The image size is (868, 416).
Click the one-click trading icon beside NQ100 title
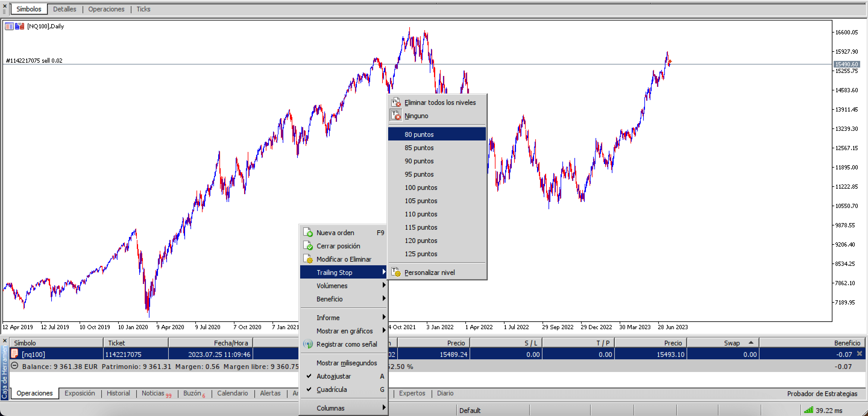point(20,26)
